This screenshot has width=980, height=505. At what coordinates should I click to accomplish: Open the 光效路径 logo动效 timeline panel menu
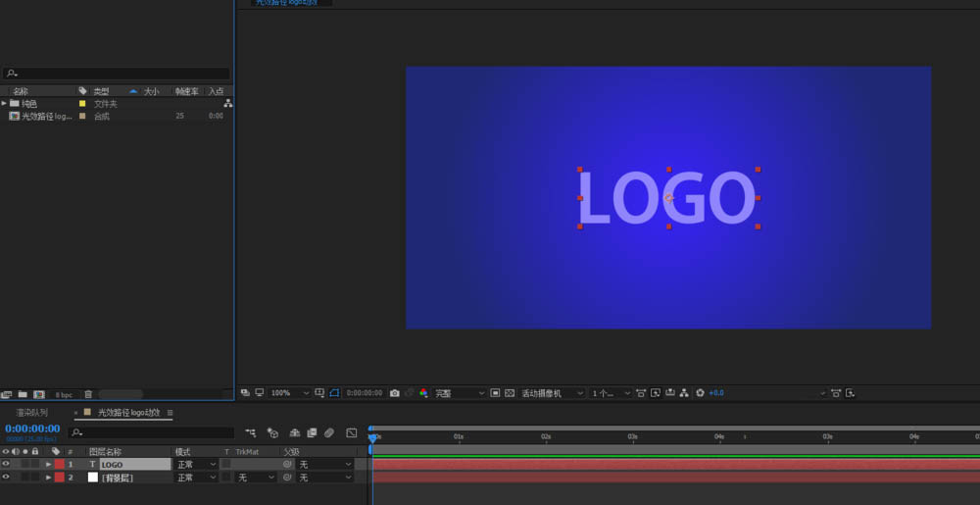pyautogui.click(x=170, y=413)
